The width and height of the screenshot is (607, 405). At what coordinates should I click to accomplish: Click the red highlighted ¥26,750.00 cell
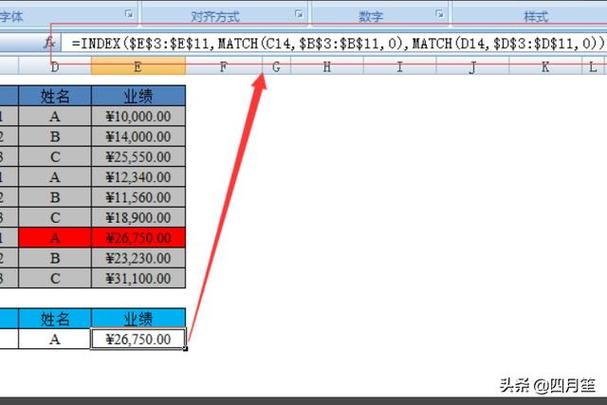137,237
